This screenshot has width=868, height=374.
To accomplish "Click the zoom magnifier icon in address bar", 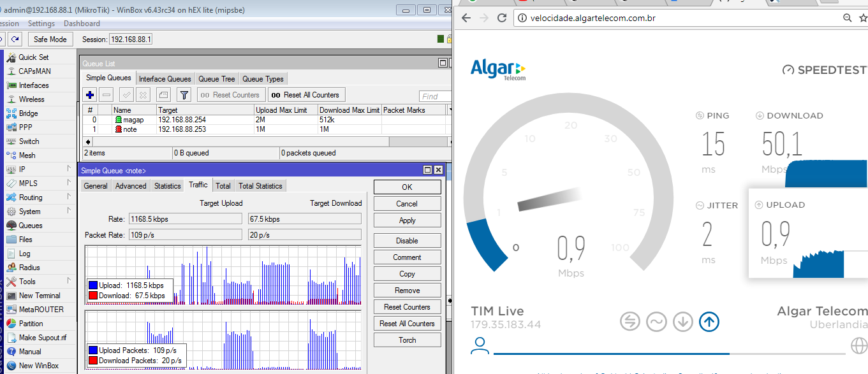I will [847, 18].
